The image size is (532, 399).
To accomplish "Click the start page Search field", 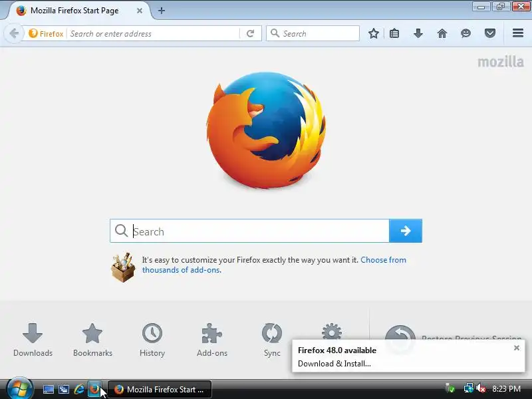I will pyautogui.click(x=249, y=231).
